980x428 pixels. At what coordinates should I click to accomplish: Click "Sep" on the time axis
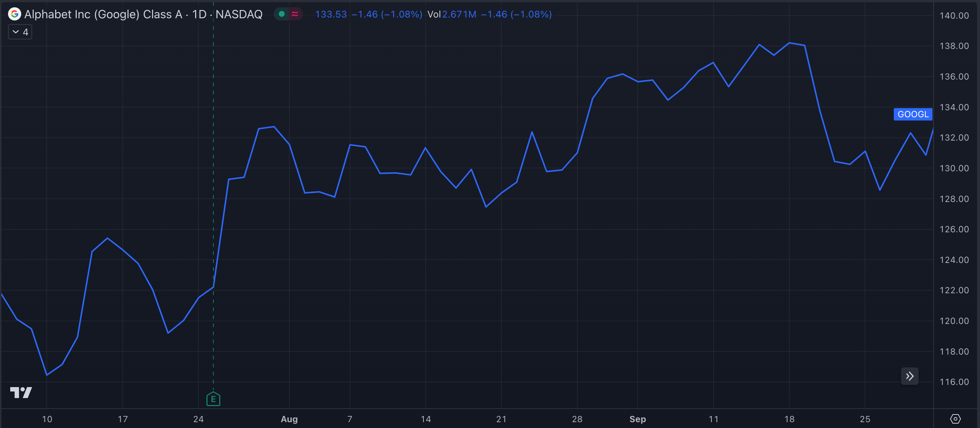(x=637, y=419)
